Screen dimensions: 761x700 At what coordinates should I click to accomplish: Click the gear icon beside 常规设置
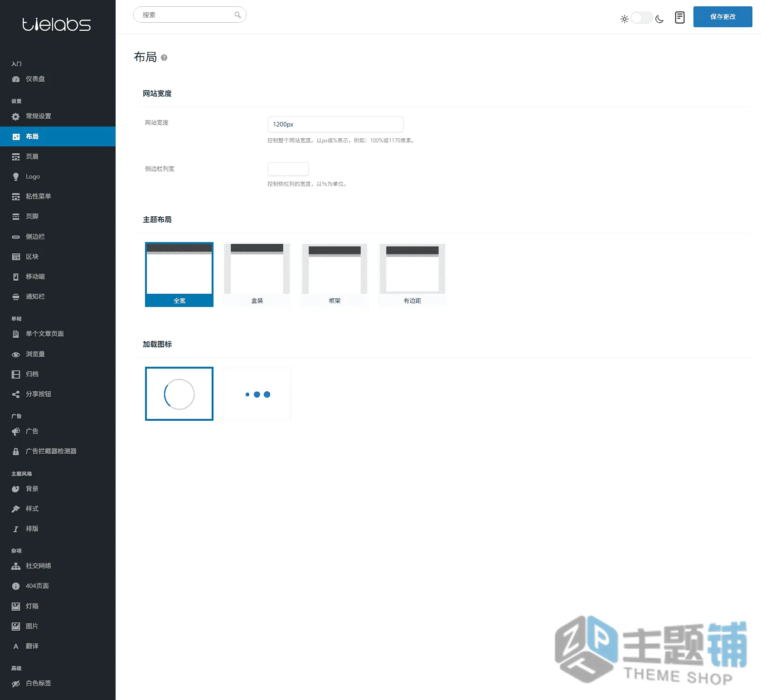[x=16, y=117]
